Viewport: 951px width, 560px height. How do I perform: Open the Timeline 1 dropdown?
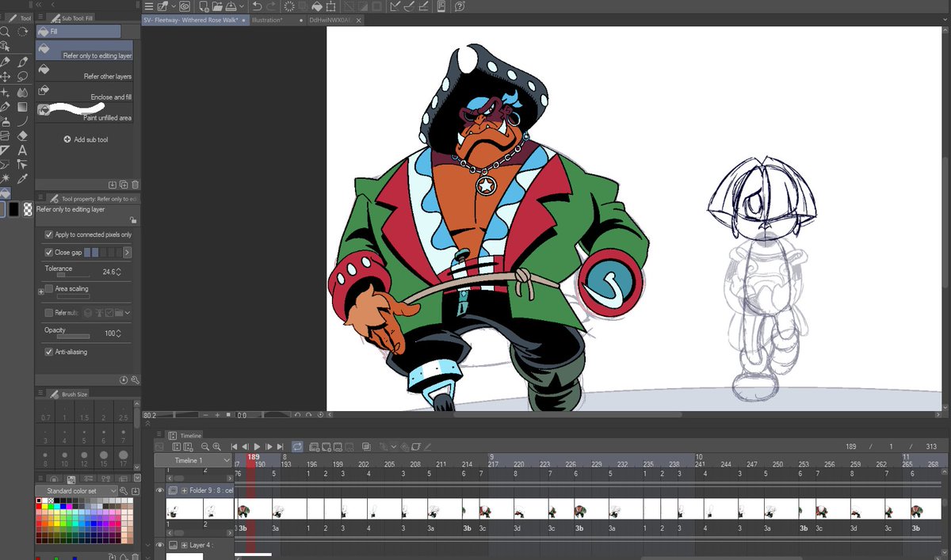point(193,460)
